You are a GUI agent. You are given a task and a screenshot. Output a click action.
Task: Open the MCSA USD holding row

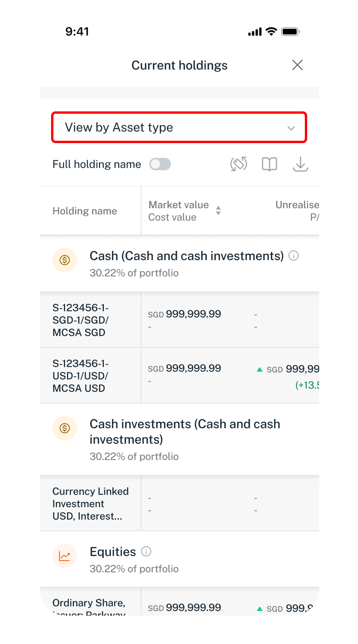[x=81, y=376]
